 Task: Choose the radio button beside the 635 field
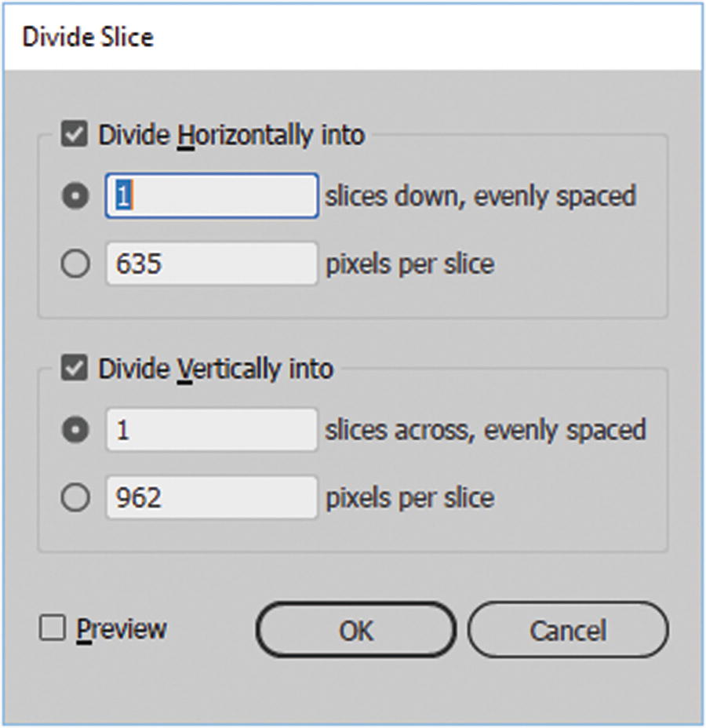75,264
